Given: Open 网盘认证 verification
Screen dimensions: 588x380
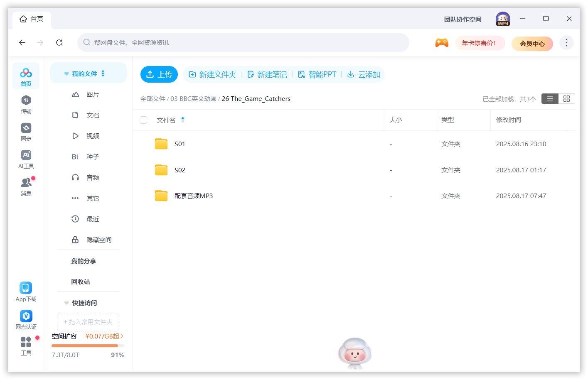Looking at the screenshot, I should pos(26,319).
